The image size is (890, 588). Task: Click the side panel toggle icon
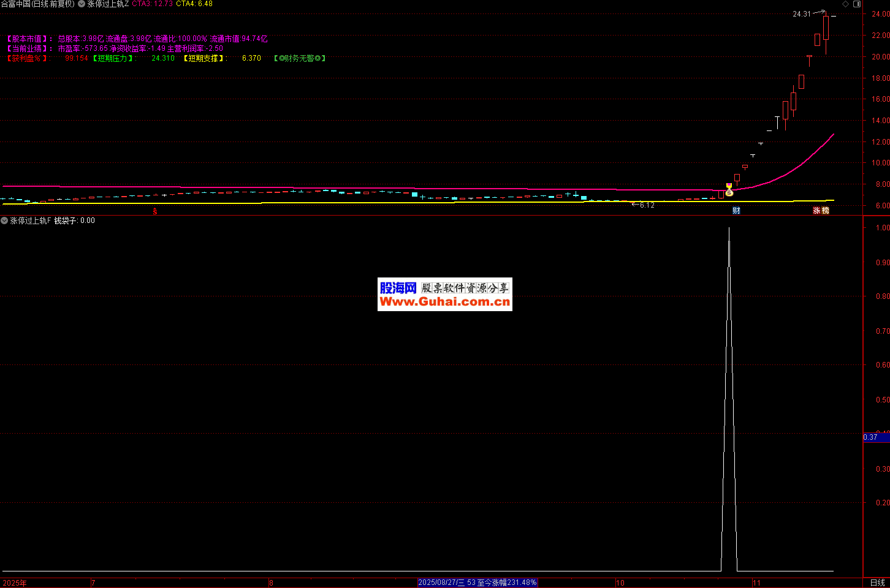857,4
